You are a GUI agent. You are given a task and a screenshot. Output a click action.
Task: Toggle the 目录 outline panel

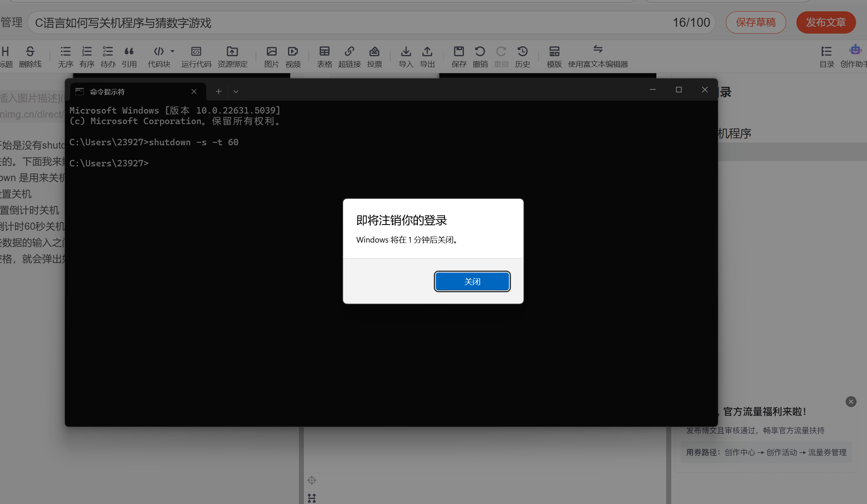(x=827, y=57)
